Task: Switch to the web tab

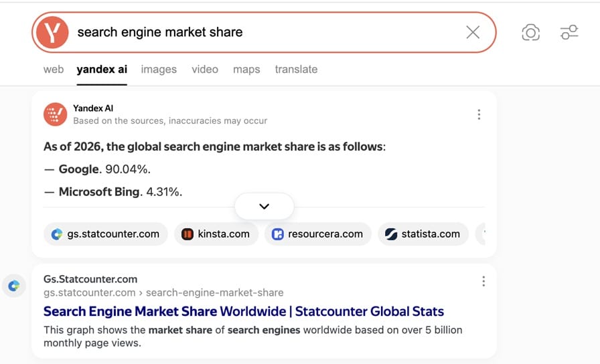Action: [x=54, y=70]
